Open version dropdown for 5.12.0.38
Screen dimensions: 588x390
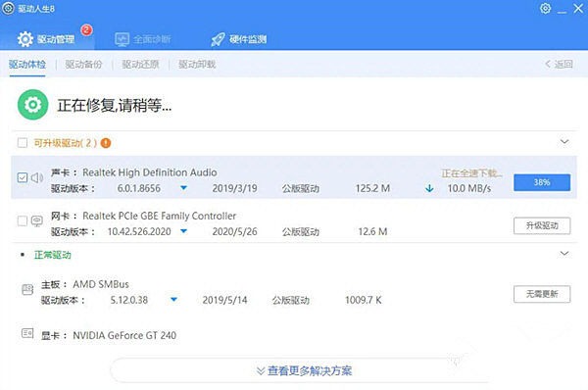173,299
